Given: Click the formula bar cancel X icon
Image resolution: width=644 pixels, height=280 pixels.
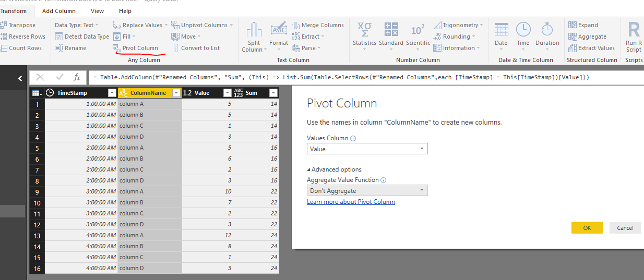Looking at the screenshot, I should point(40,77).
